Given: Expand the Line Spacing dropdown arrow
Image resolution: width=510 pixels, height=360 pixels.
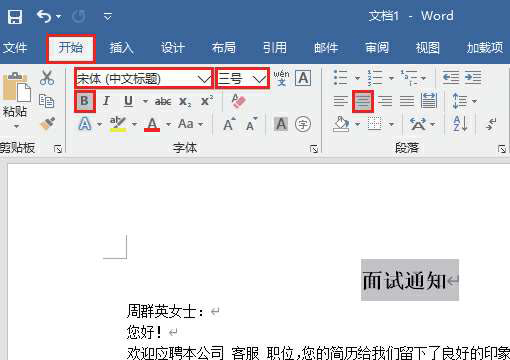Looking at the screenshot, I should point(474,101).
